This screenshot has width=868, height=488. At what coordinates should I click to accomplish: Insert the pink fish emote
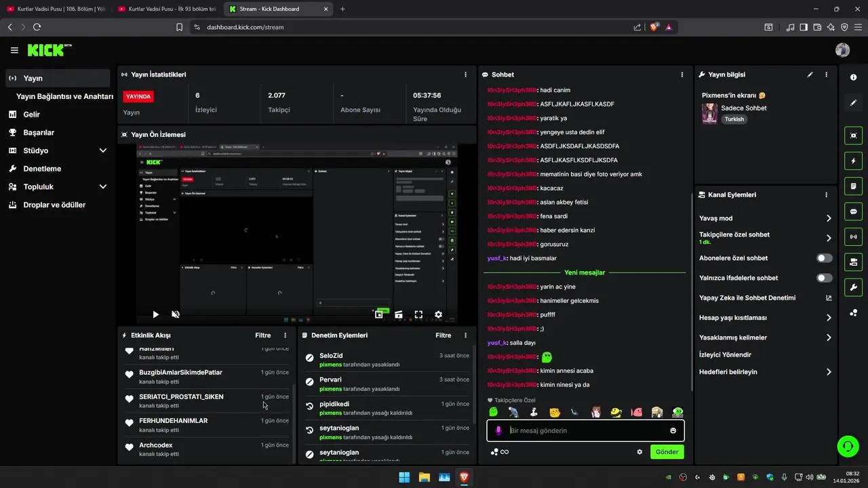tap(636, 412)
